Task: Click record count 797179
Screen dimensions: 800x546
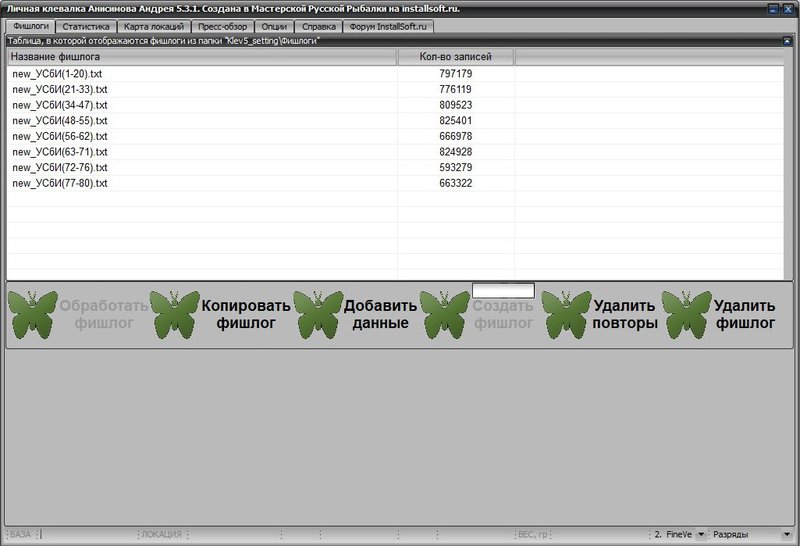Action: (x=456, y=74)
